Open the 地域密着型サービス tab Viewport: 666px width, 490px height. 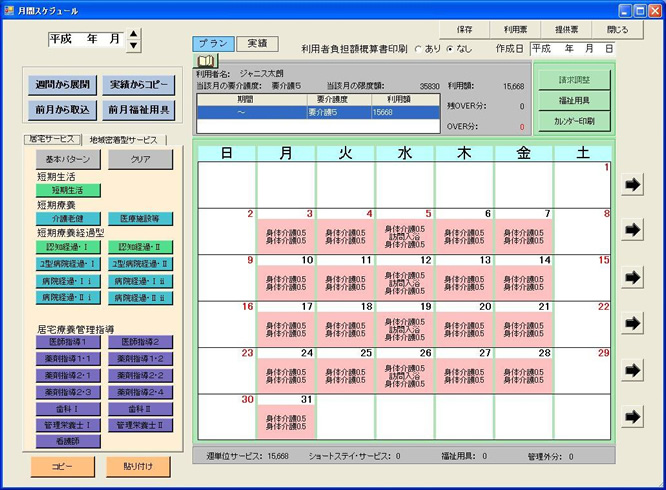click(124, 140)
